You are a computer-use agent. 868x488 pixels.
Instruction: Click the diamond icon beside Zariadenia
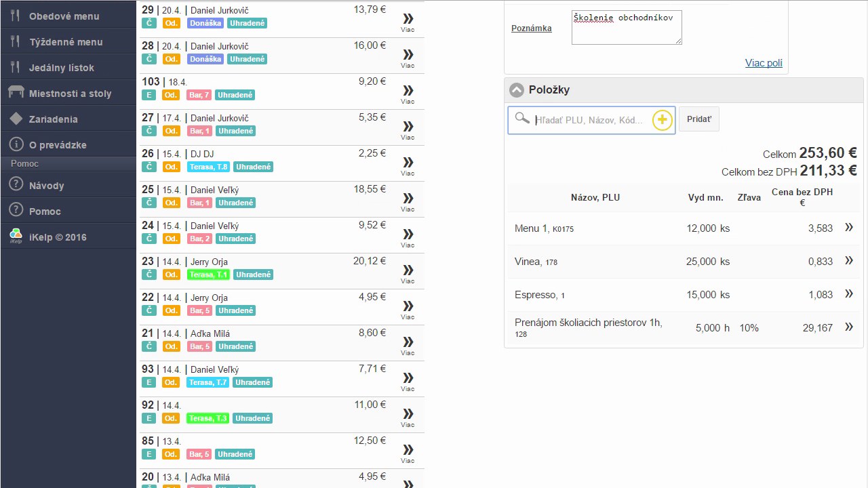(x=16, y=119)
